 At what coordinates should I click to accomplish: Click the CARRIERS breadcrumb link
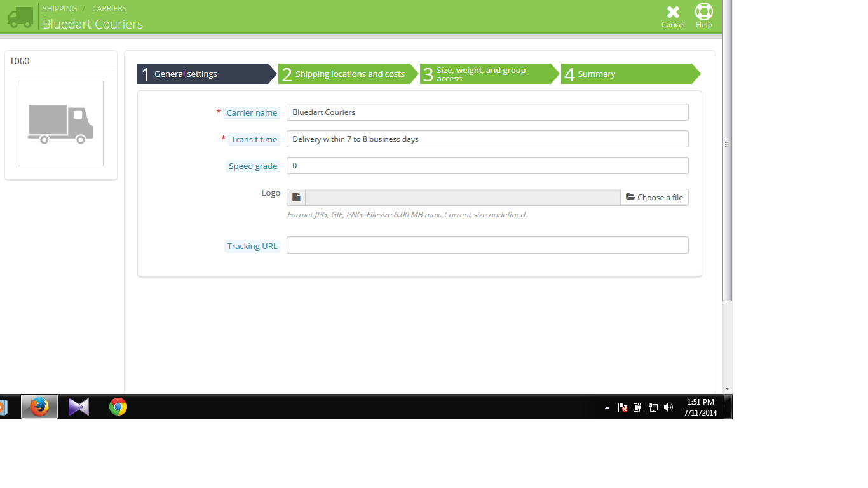point(109,8)
